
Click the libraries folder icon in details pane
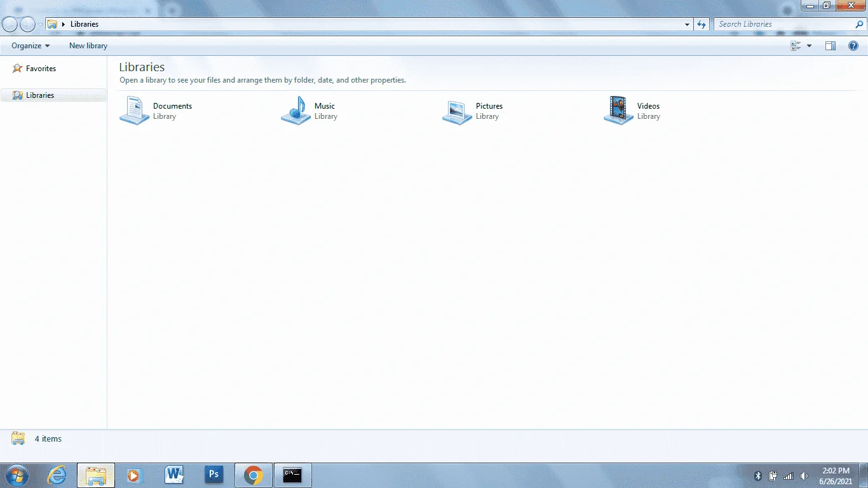18,438
